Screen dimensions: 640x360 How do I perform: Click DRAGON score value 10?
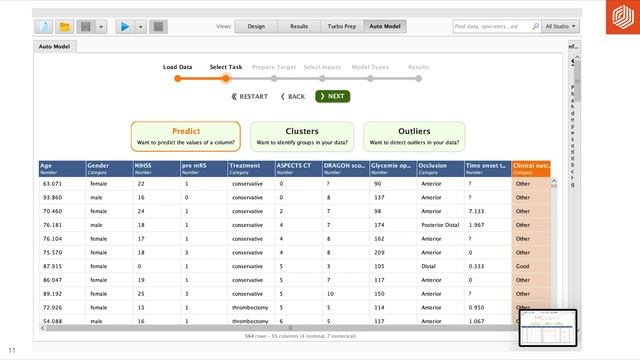[x=330, y=294]
